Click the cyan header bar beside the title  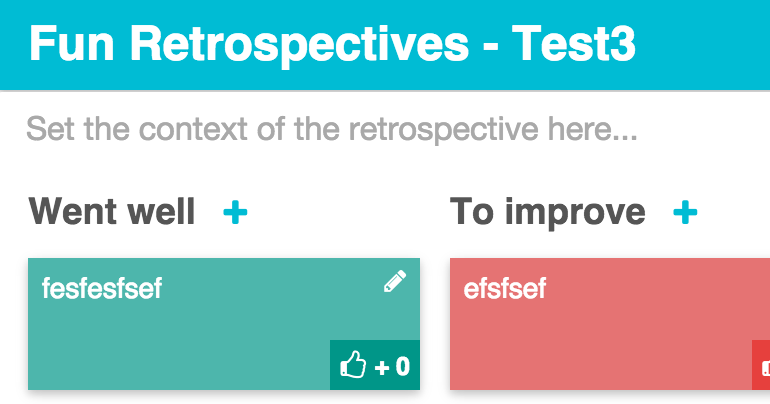705,45
